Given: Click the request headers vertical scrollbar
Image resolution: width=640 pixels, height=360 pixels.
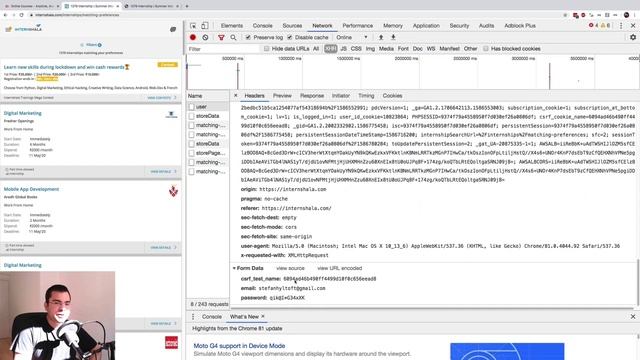Looking at the screenshot, I should tap(638, 282).
